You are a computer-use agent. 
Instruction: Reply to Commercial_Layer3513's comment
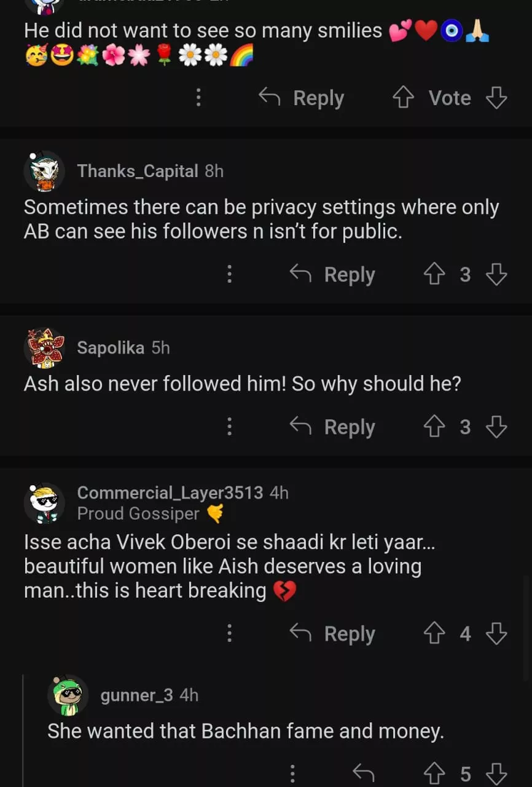[x=332, y=633]
